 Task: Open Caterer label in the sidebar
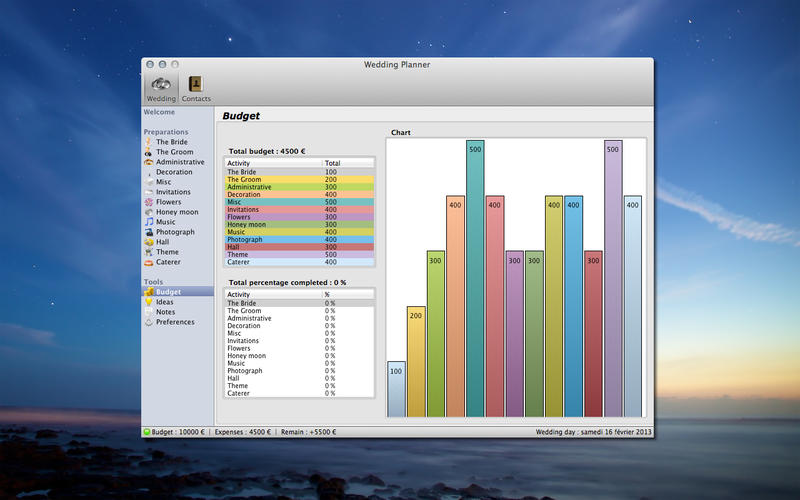(168, 262)
